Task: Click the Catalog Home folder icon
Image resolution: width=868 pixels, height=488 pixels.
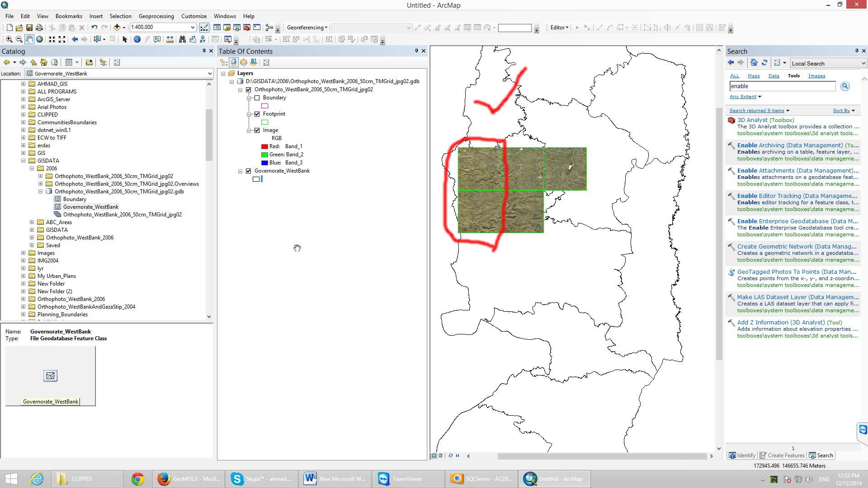Action: tap(44, 62)
